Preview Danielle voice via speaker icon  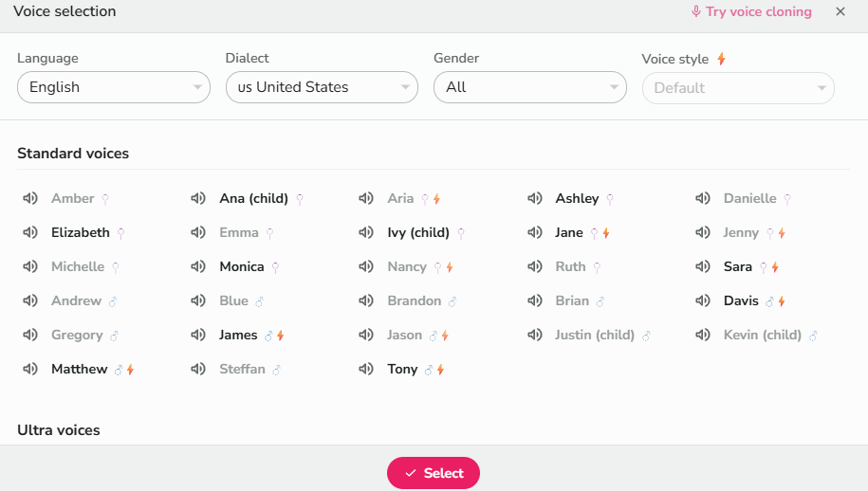(x=703, y=198)
